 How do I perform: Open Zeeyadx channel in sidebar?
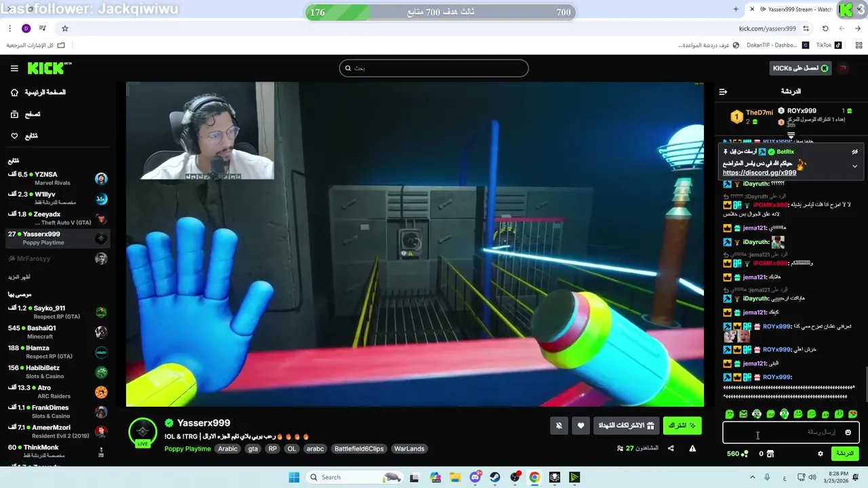(57, 218)
